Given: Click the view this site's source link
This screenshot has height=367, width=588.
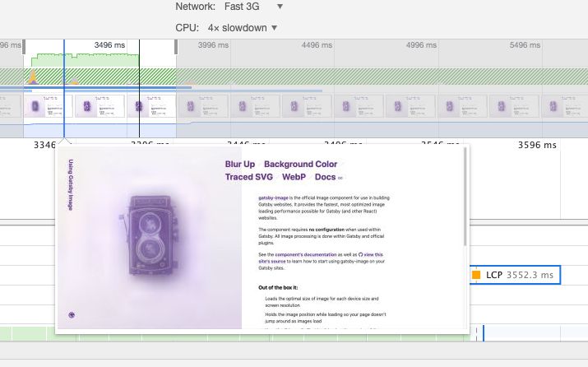Looking at the screenshot, I should click(321, 258).
